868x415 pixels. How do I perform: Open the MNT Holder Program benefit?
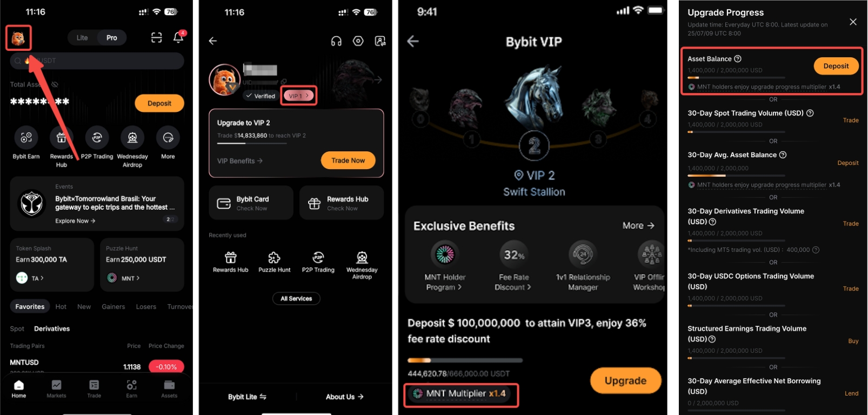445,266
